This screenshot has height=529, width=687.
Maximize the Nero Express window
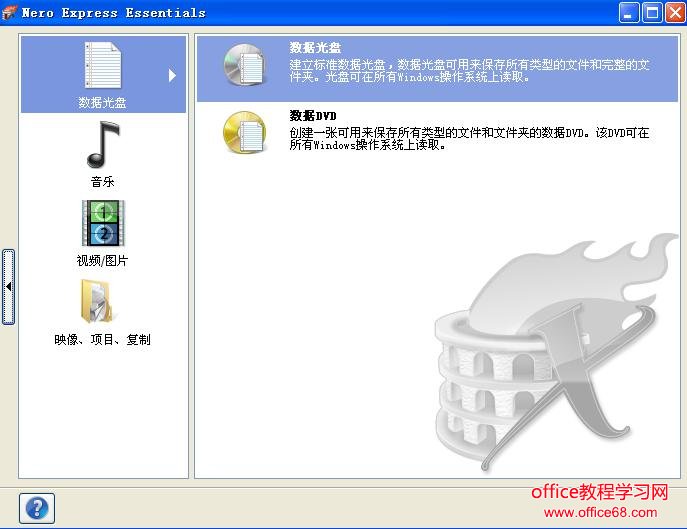tap(652, 12)
